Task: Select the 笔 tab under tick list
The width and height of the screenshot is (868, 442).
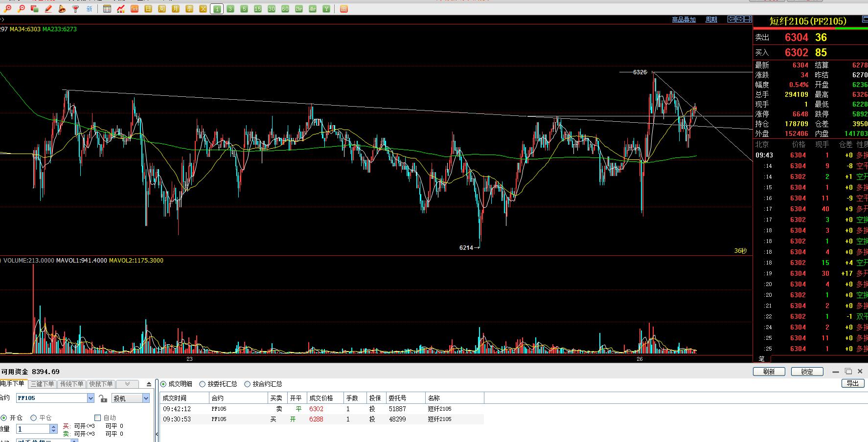Action: point(762,359)
